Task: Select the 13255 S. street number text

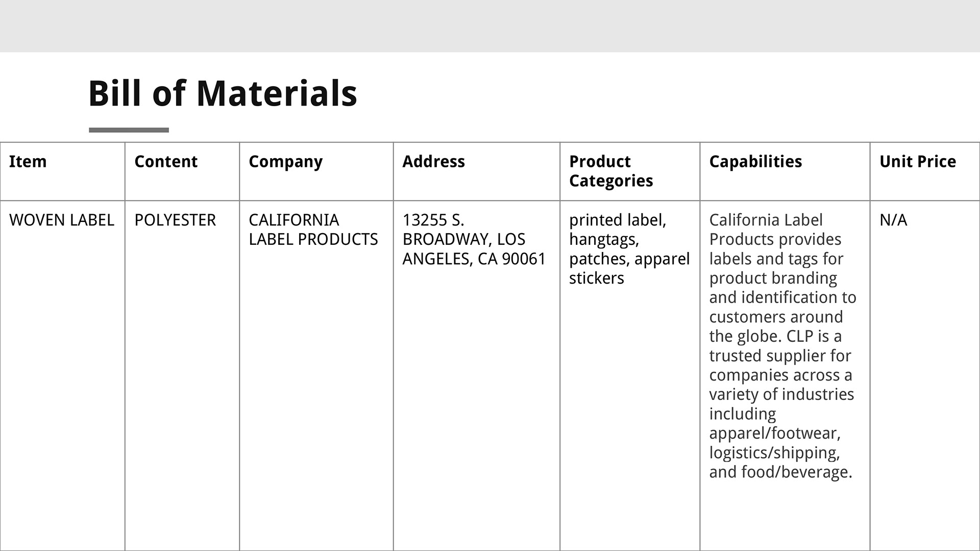Action: pos(433,220)
